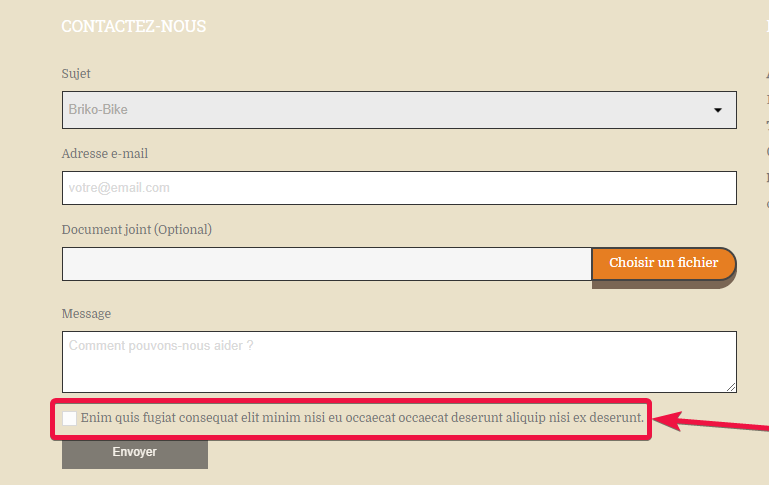Click the Adresse e-mail label
This screenshot has height=485, width=769.
click(x=104, y=153)
